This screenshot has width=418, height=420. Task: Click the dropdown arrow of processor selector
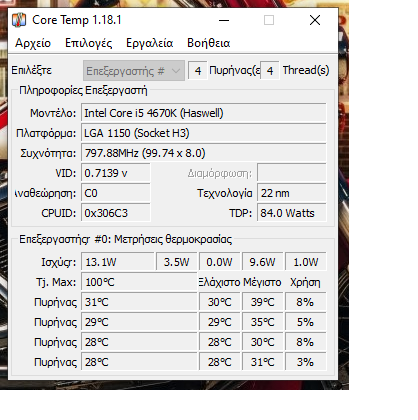[176, 71]
